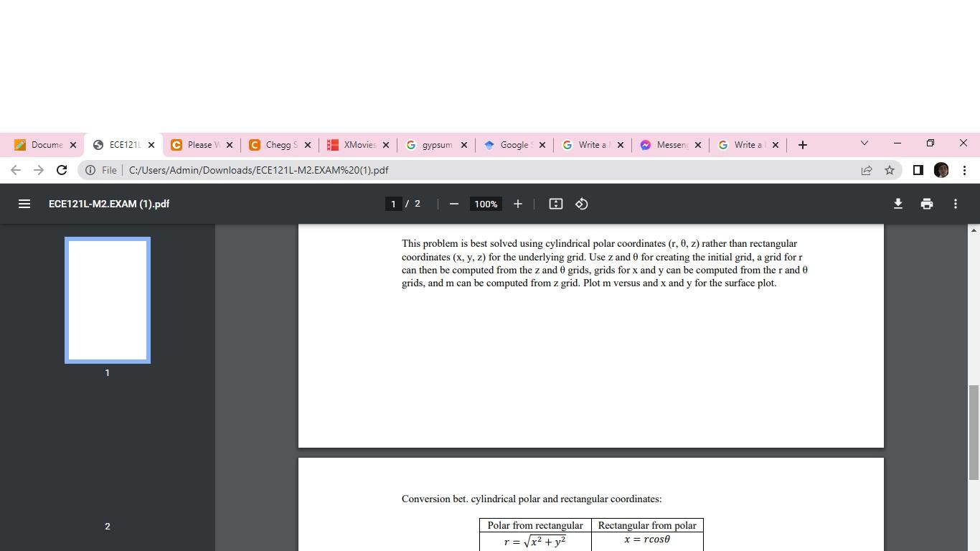Open the PDF more options menu
Screen dimensions: 980x551
pos(956,204)
